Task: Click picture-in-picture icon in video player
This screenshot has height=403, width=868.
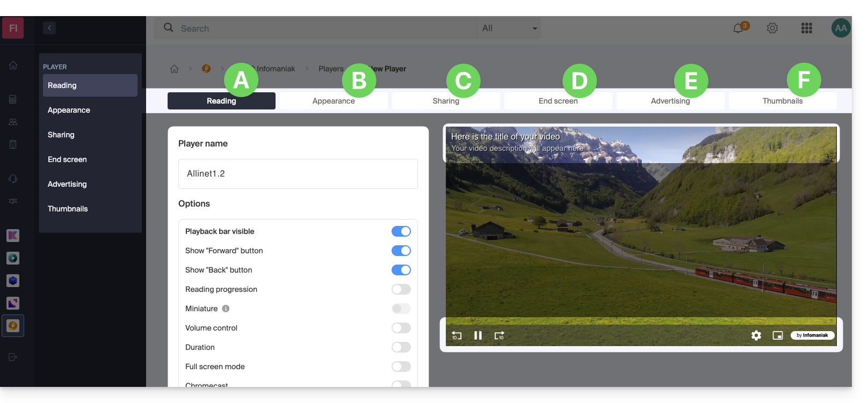Action: (x=777, y=335)
